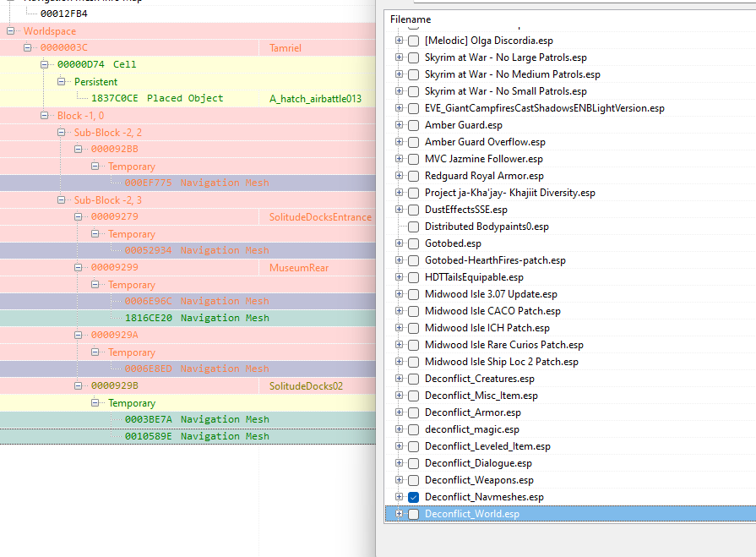The height and width of the screenshot is (557, 756).
Task: Enable the Redguard Royal Armor.esp checkbox
Action: 413,176
